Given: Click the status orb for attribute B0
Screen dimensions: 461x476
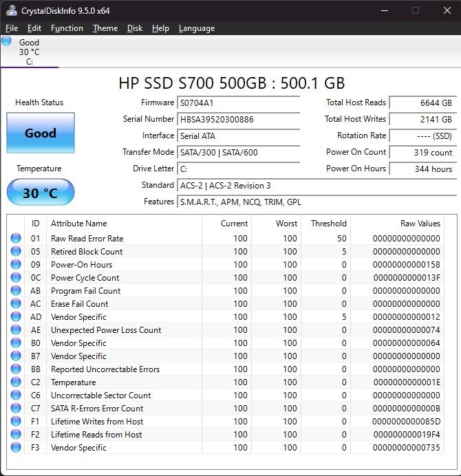Looking at the screenshot, I should pyautogui.click(x=16, y=343).
